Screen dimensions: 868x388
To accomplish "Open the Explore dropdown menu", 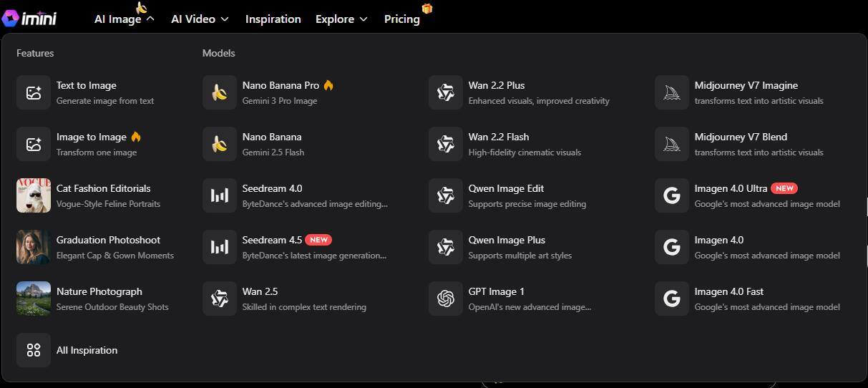I will tap(341, 19).
